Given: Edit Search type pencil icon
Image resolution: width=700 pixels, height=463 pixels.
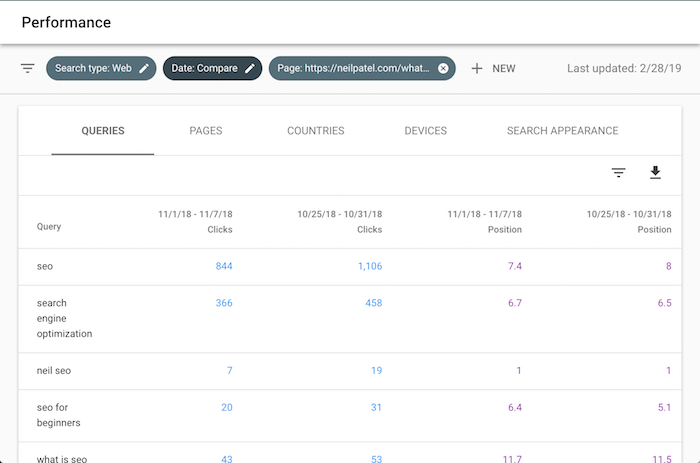Looking at the screenshot, I should tap(144, 68).
